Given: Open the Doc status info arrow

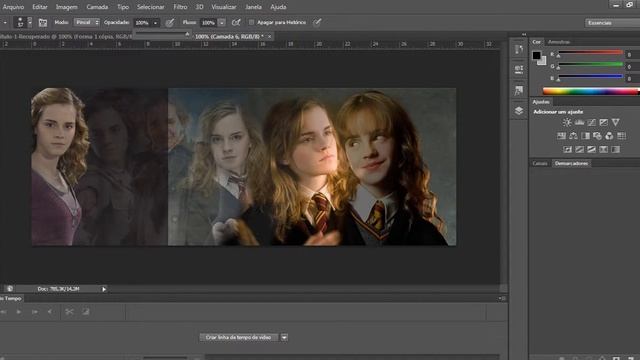Looking at the screenshot, I should click(x=104, y=289).
